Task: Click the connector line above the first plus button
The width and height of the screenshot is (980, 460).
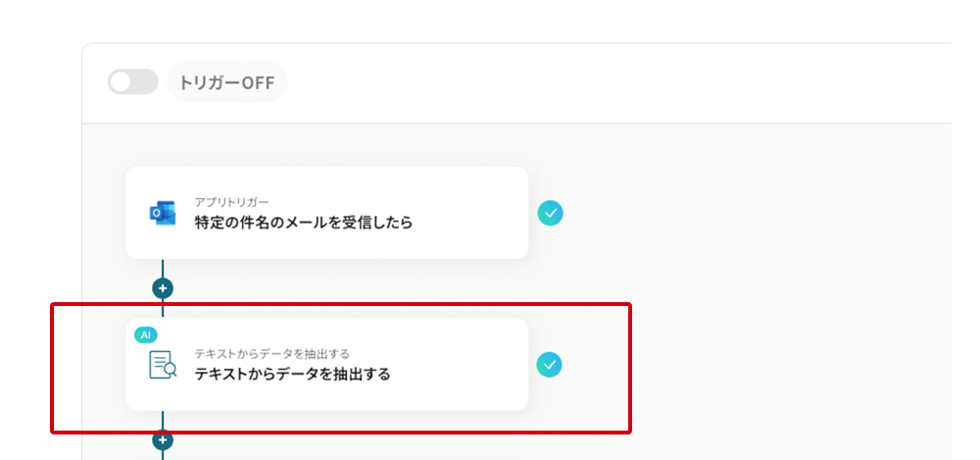Action: (163, 269)
